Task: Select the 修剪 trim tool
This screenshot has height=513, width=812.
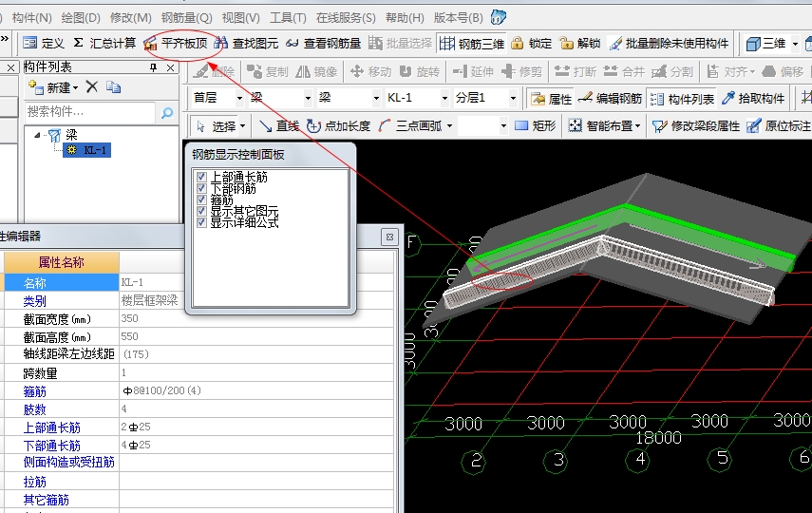Action: click(x=521, y=71)
